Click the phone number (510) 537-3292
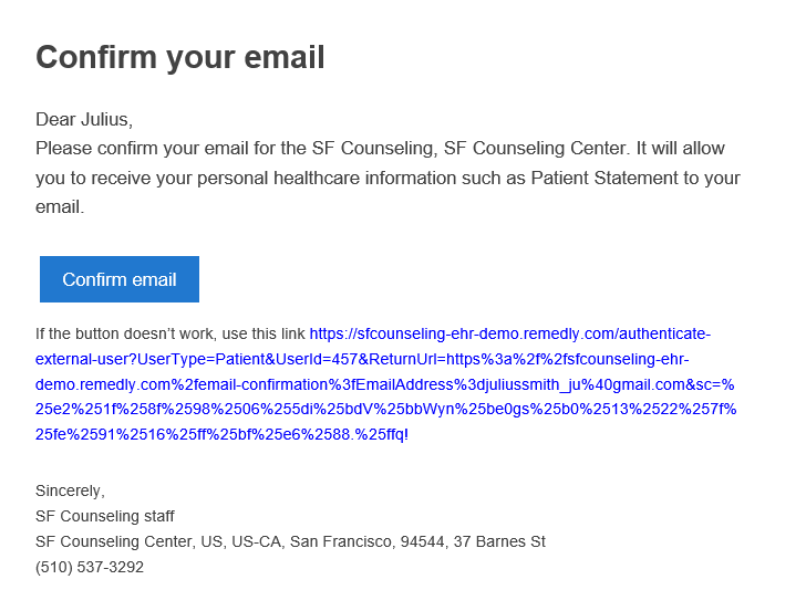Viewport: 794px width, 613px height. click(90, 567)
